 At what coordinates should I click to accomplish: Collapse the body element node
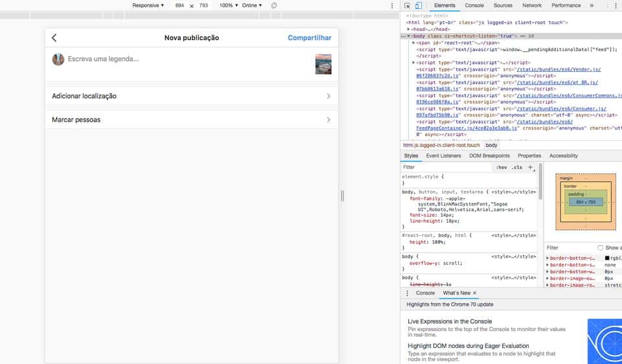click(409, 36)
